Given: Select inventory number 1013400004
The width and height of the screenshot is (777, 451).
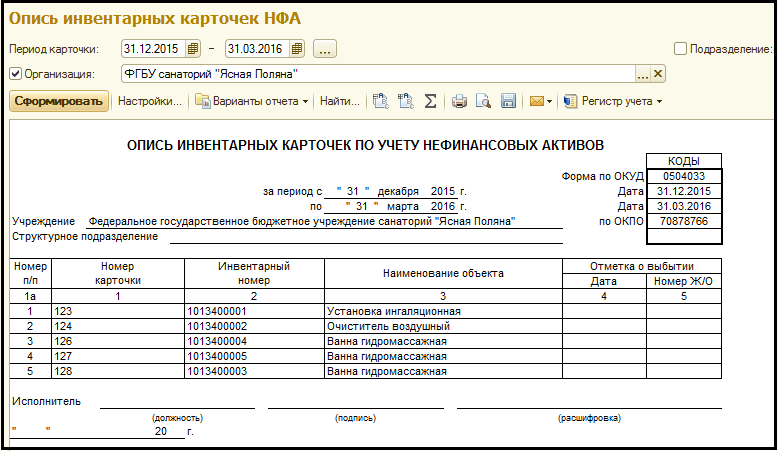Looking at the screenshot, I should click(254, 341).
